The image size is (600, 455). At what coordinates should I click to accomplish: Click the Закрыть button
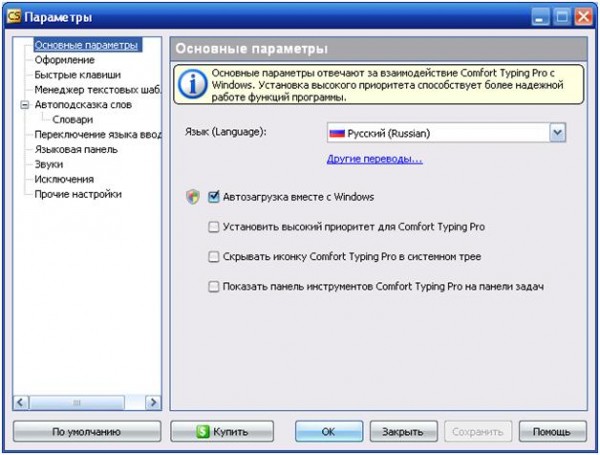coord(403,432)
